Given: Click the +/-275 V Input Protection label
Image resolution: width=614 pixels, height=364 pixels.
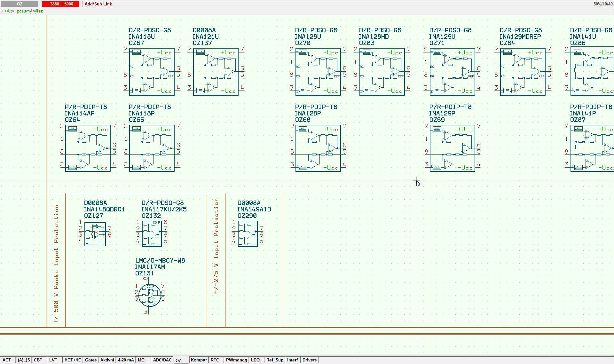Looking at the screenshot, I should point(216,246).
